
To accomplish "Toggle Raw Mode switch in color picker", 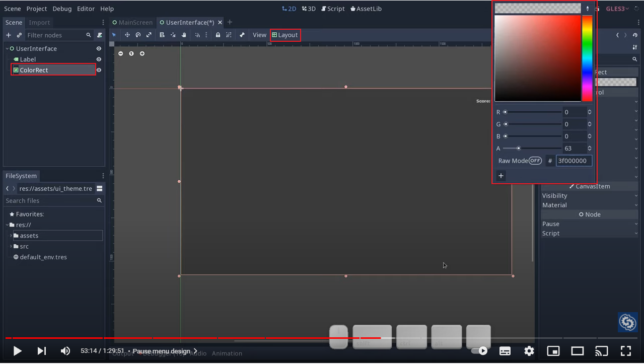I will coord(535,161).
